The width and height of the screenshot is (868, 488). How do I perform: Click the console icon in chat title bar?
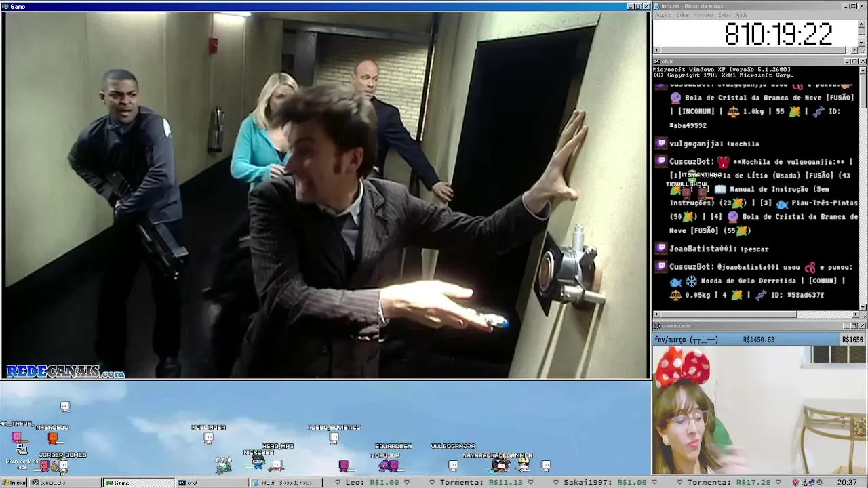pos(657,62)
